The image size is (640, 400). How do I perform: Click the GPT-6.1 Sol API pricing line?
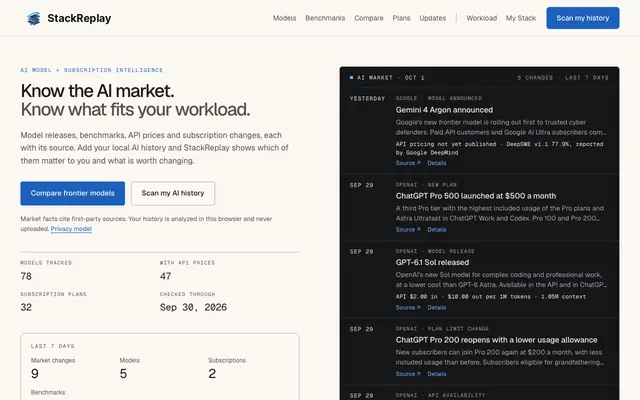(x=491, y=297)
